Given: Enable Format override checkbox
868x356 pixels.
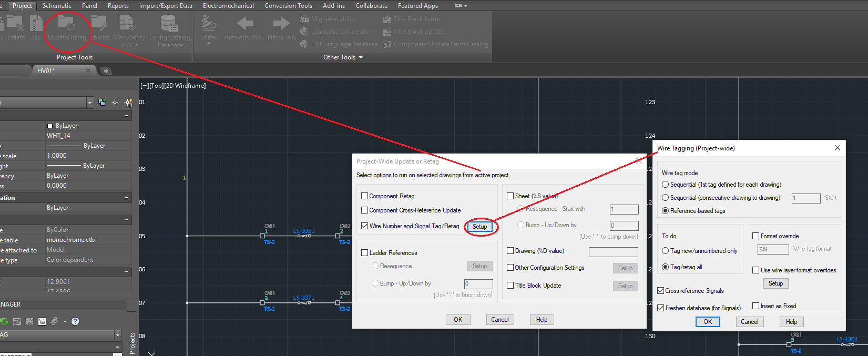Looking at the screenshot, I should (755, 236).
